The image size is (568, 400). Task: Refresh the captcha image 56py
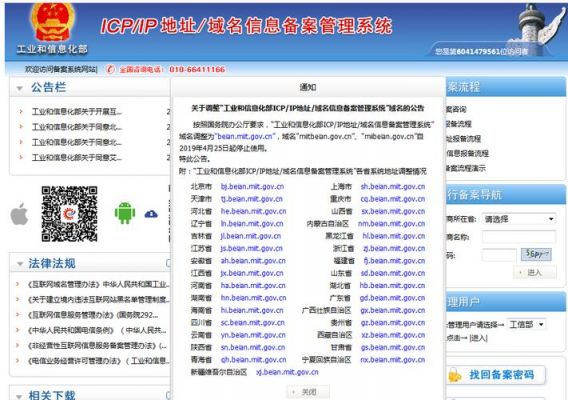(536, 254)
